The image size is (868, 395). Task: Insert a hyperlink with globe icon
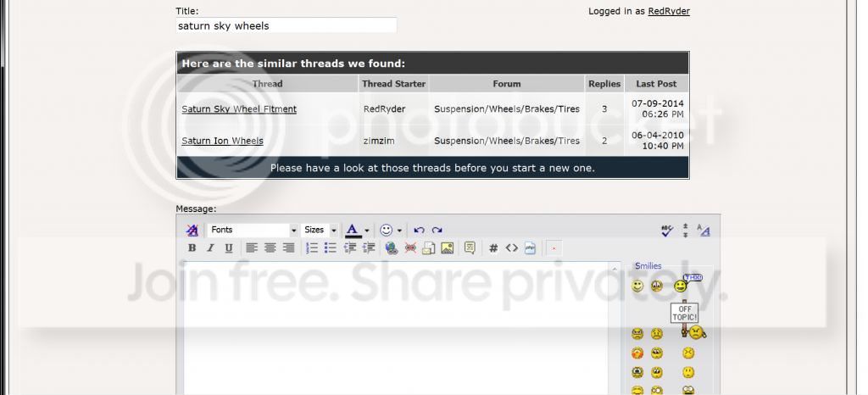tap(392, 248)
